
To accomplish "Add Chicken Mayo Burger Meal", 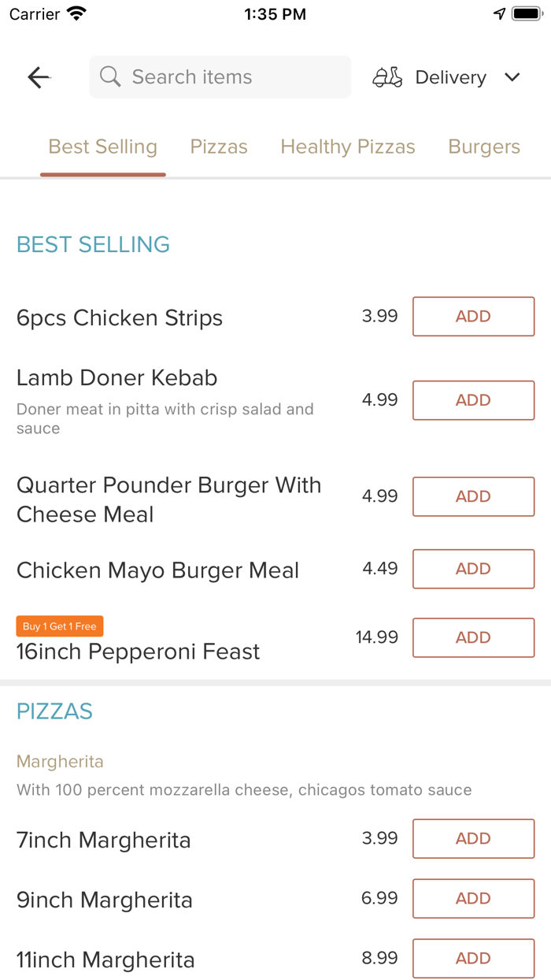I will (474, 569).
